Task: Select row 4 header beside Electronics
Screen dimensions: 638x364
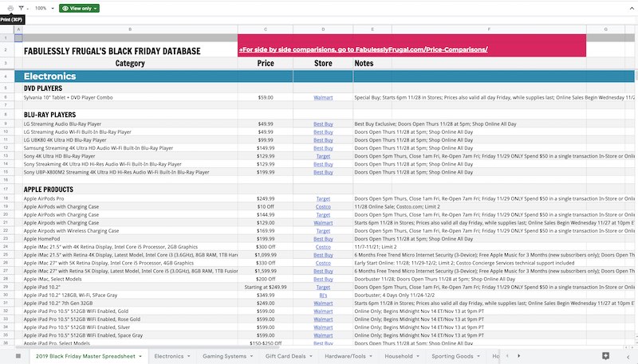Action: point(7,76)
